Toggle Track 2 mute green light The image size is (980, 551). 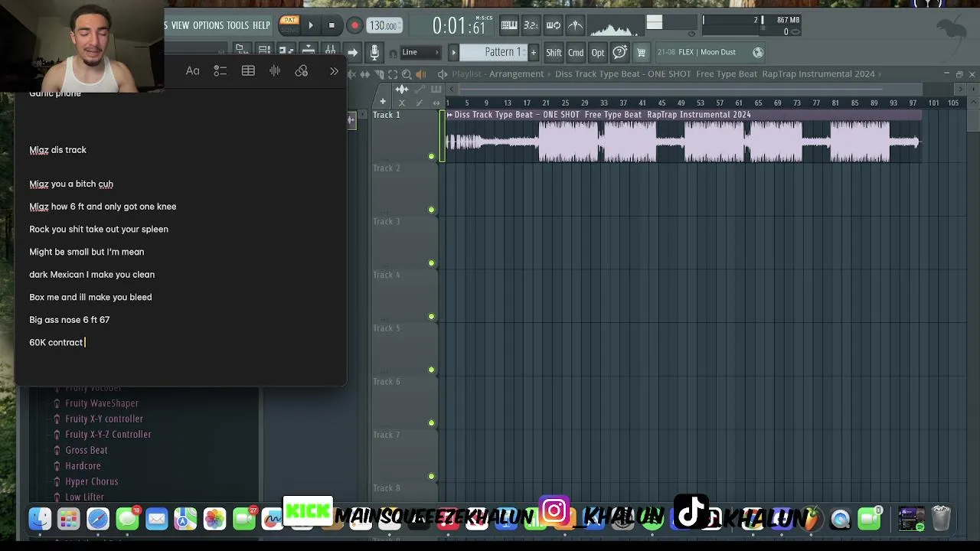point(431,210)
